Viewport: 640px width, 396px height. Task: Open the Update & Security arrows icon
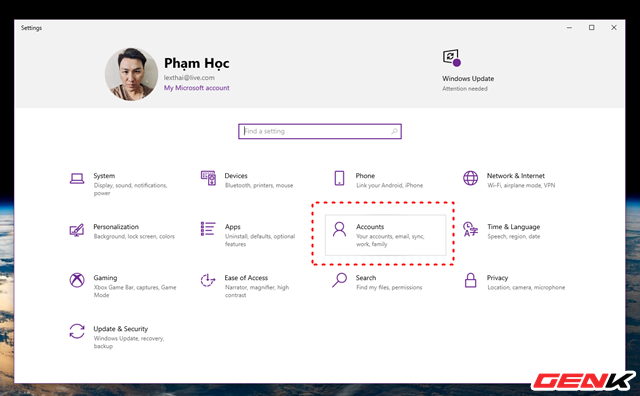click(77, 331)
